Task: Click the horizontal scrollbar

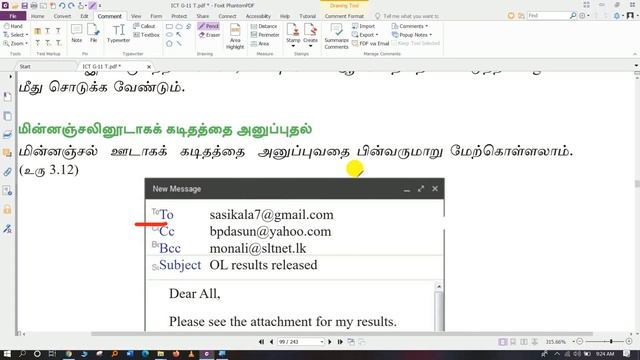Action: (342, 334)
